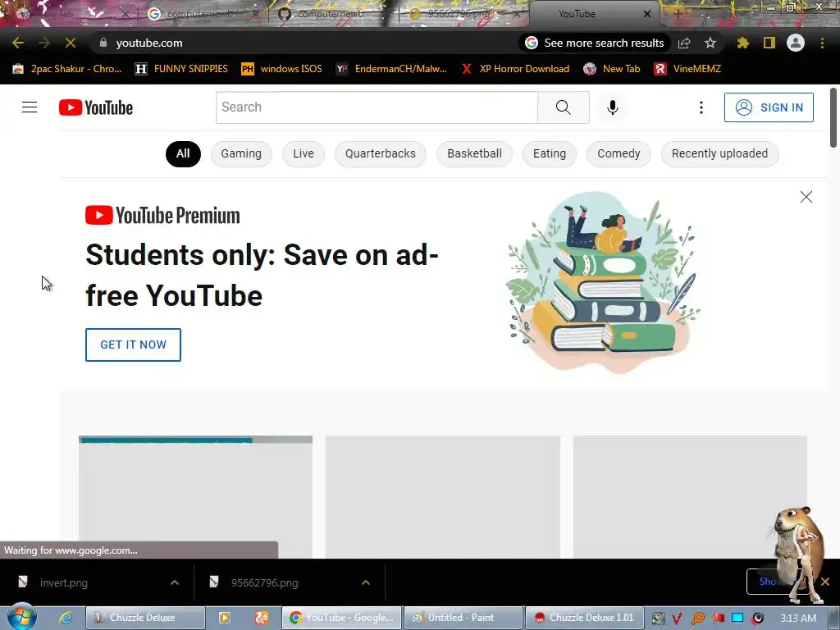This screenshot has width=840, height=630.
Task: Switch to Chuzzle Deluxe 1.01 taskbar window
Action: coord(584,618)
